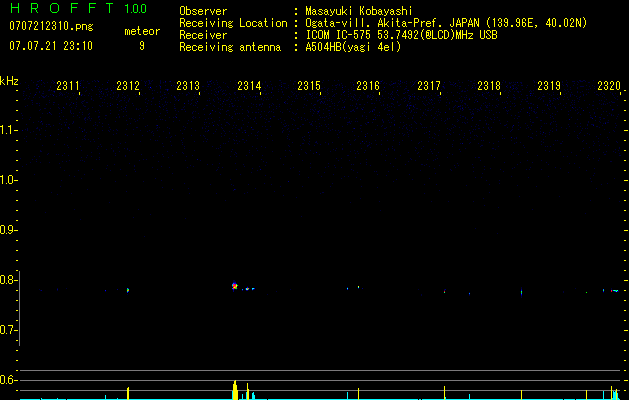Click the Observer label
Image resolution: width=629 pixels, height=400 pixels.
click(x=203, y=11)
